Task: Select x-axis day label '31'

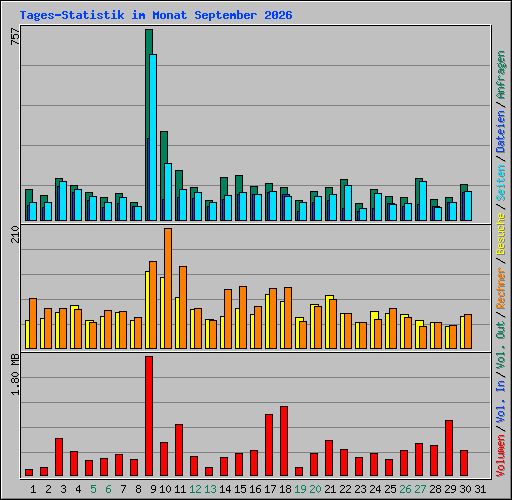Action: coord(480,489)
